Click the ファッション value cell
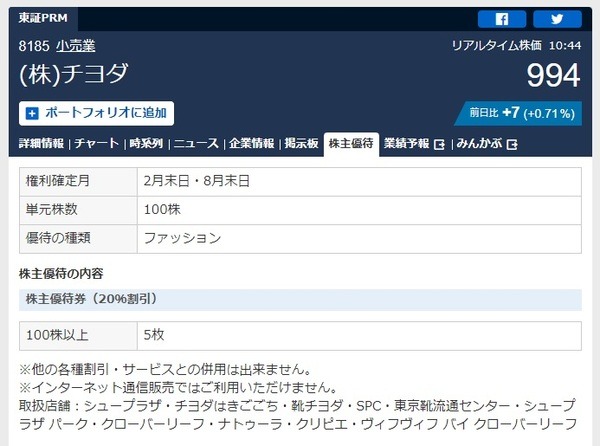This screenshot has height=446, width=600. click(x=359, y=239)
